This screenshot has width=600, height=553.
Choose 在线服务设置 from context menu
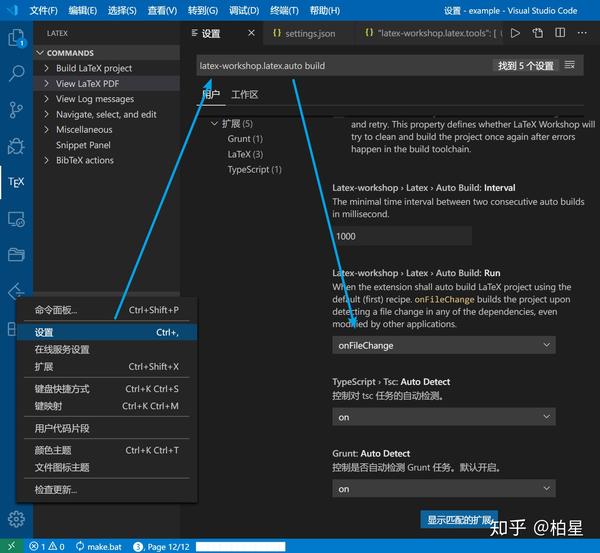click(107, 349)
